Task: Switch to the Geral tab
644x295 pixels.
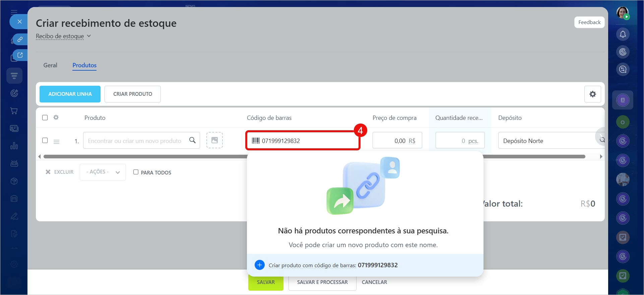Action: [50, 65]
